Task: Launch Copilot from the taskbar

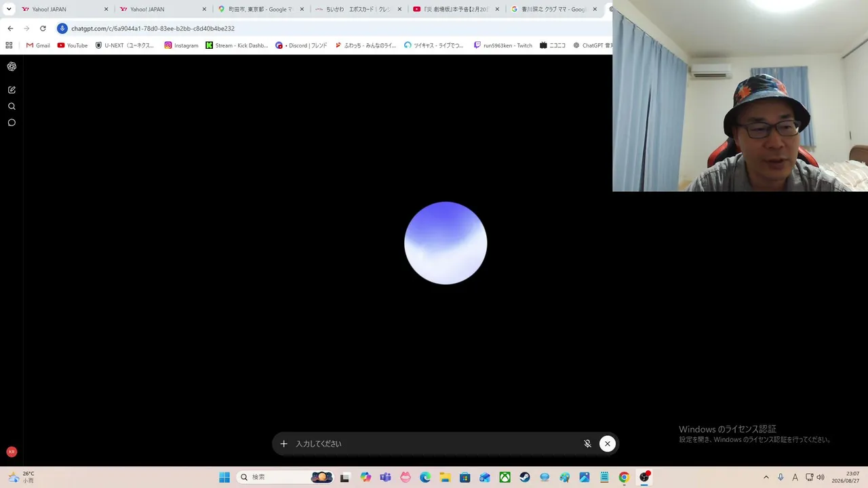Action: (x=366, y=477)
